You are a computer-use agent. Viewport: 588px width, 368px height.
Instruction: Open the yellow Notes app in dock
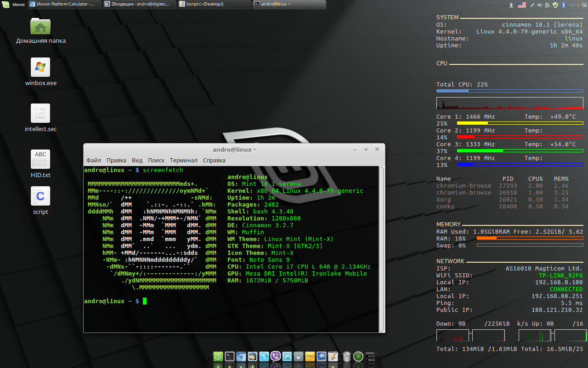[x=310, y=356]
